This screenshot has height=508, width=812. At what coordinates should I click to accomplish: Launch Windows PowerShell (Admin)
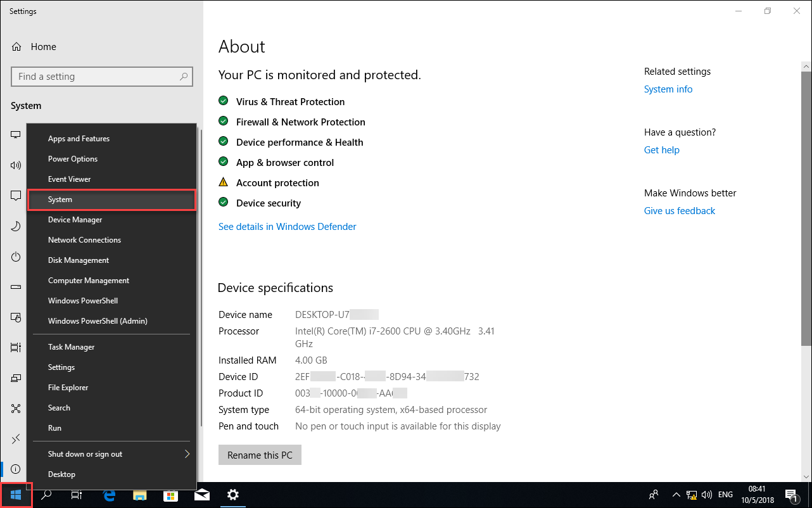pyautogui.click(x=111, y=321)
